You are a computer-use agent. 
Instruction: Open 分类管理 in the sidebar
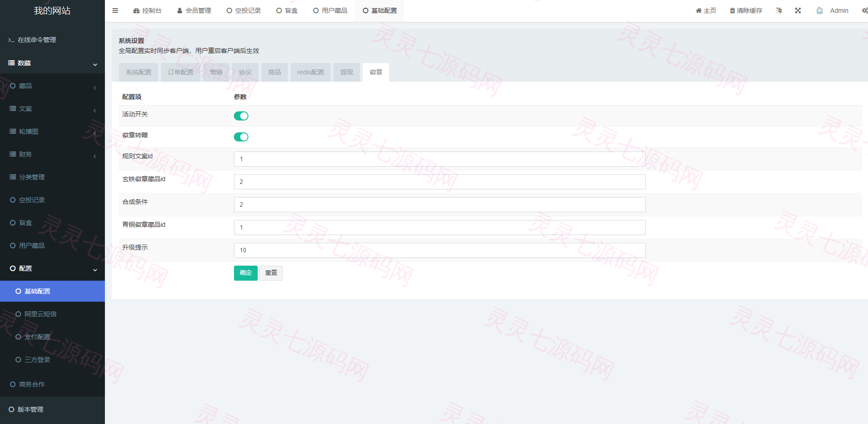pyautogui.click(x=52, y=177)
